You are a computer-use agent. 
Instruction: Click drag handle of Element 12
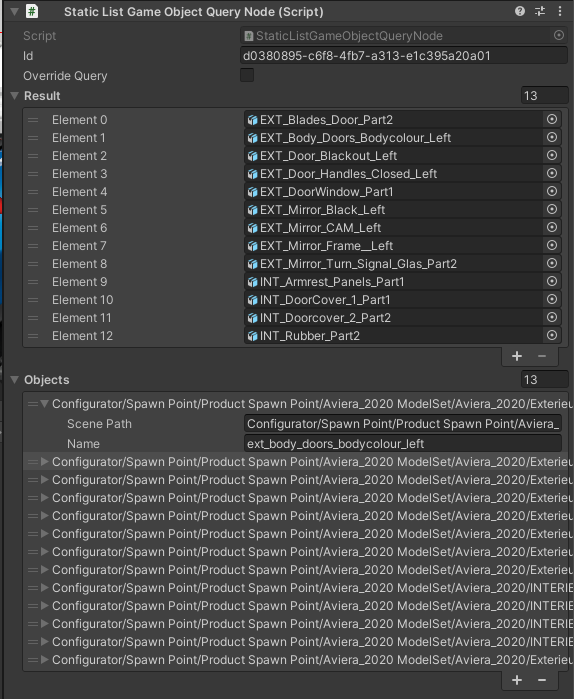point(33,336)
